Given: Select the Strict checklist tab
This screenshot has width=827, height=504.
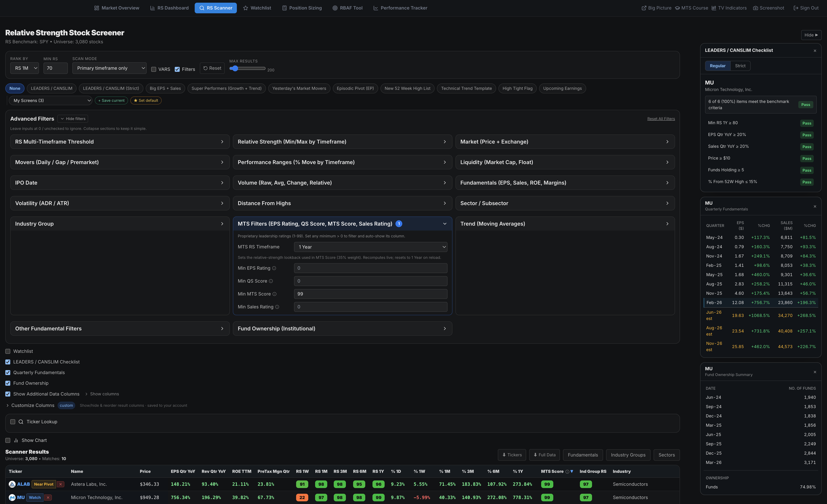Looking at the screenshot, I should tap(740, 66).
